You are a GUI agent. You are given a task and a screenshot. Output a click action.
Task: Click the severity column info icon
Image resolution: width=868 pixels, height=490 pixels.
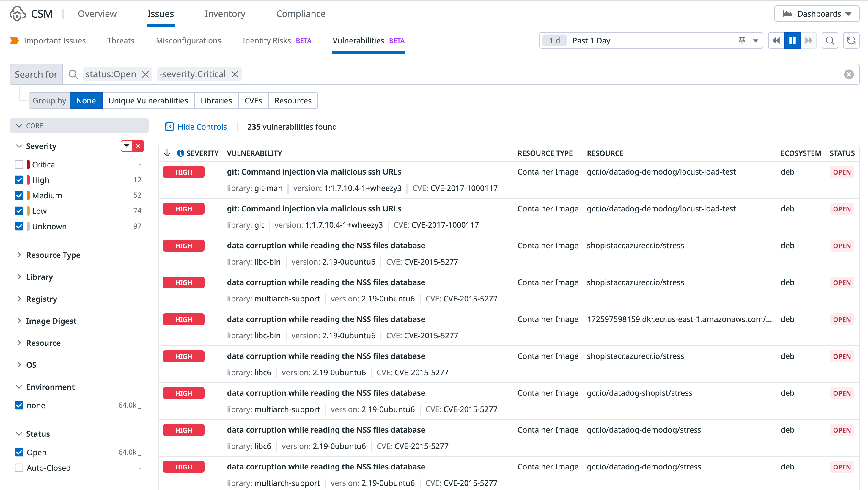tap(181, 153)
